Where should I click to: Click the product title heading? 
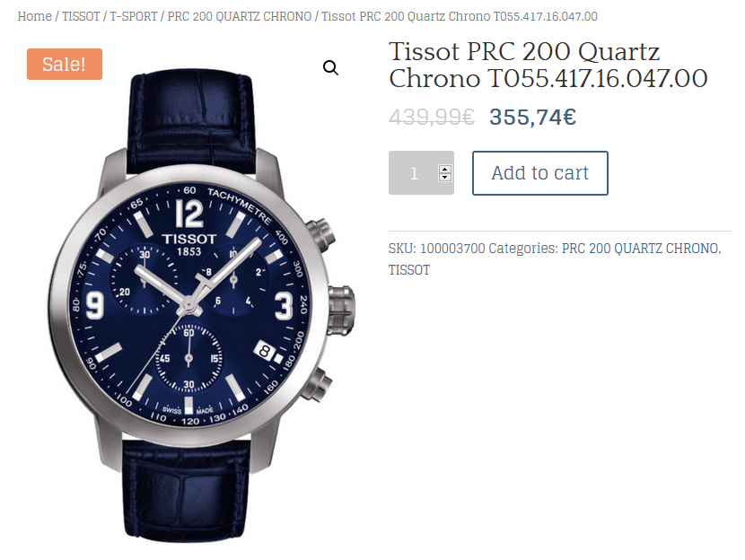tap(548, 65)
